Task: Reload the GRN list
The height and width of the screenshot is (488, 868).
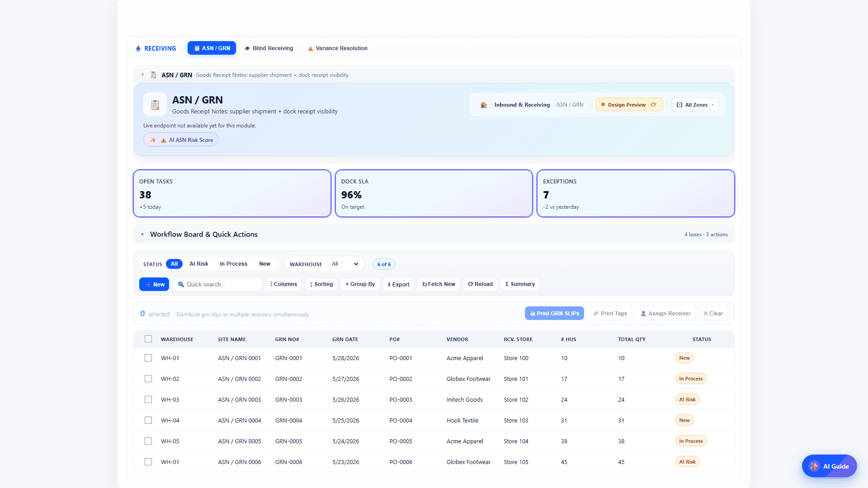Action: pyautogui.click(x=480, y=284)
